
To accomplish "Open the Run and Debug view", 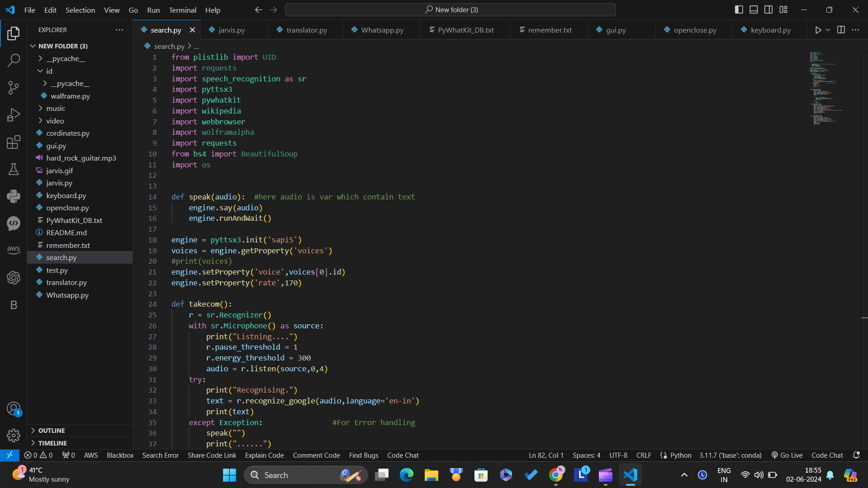I will click(x=14, y=115).
